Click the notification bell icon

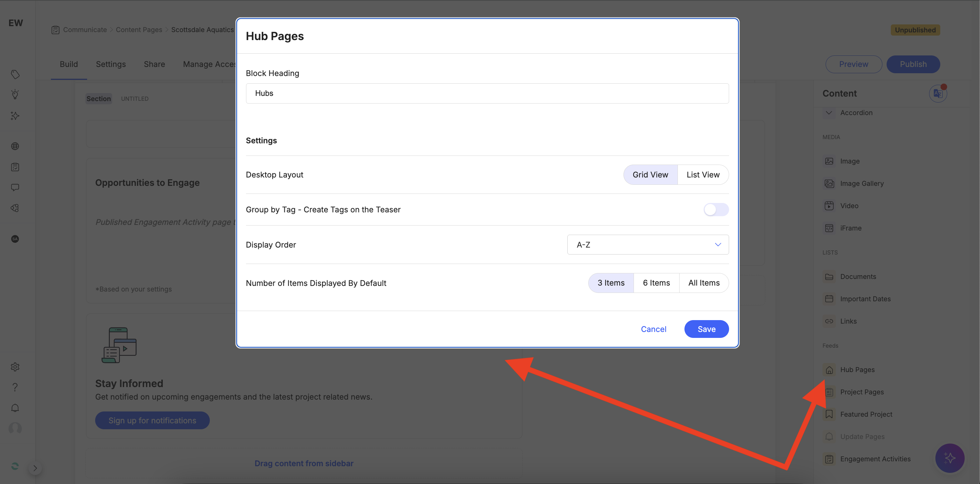pos(15,408)
